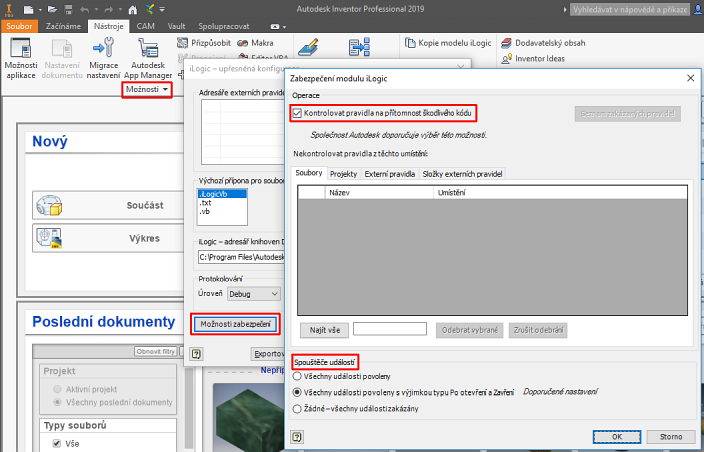Screen dimensions: 704x452
Task: Open the Makra command
Action: (255, 43)
